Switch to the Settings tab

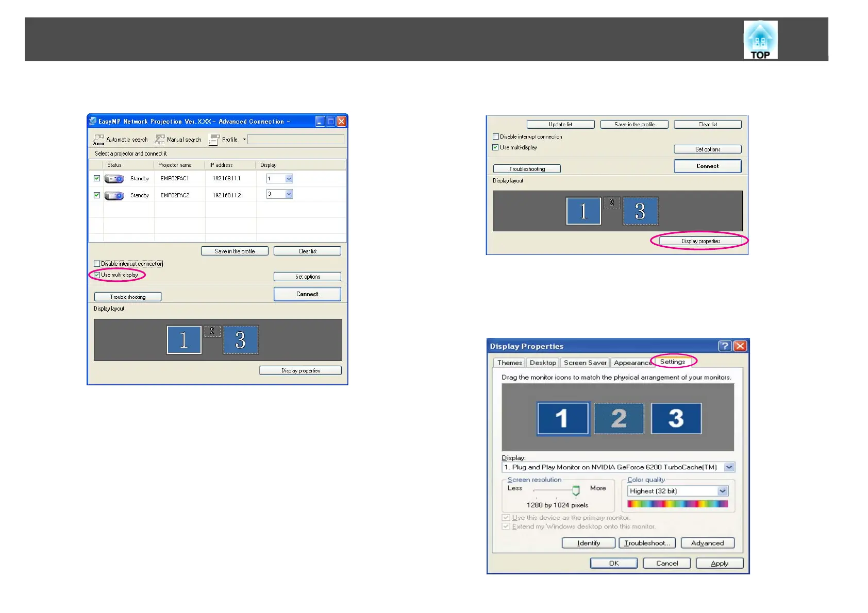click(673, 362)
